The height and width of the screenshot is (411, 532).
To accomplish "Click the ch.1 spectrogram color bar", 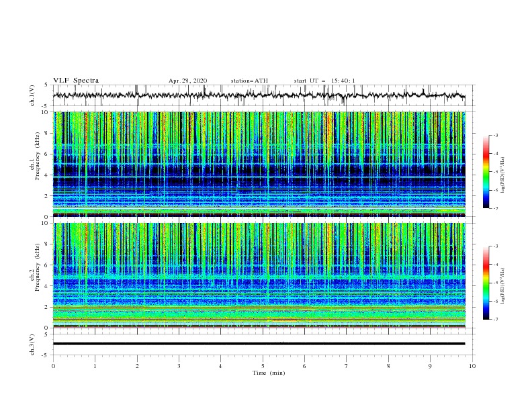I will (x=486, y=172).
